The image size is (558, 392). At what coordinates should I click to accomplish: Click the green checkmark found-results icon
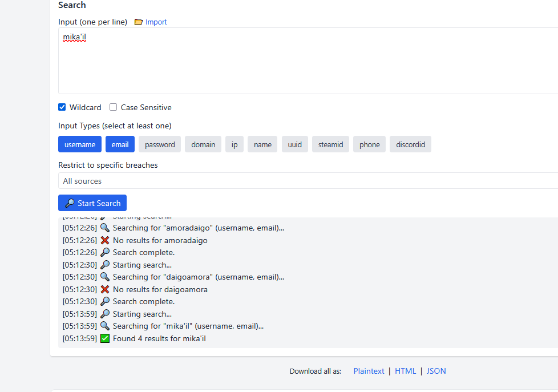click(105, 338)
